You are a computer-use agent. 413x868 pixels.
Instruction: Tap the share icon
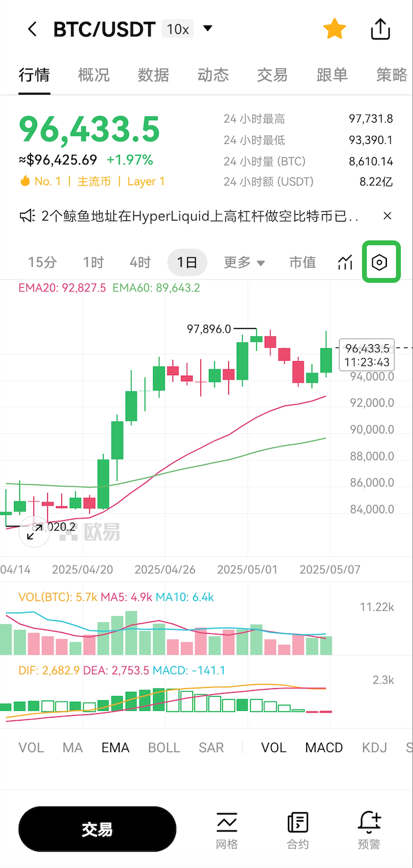[x=380, y=29]
